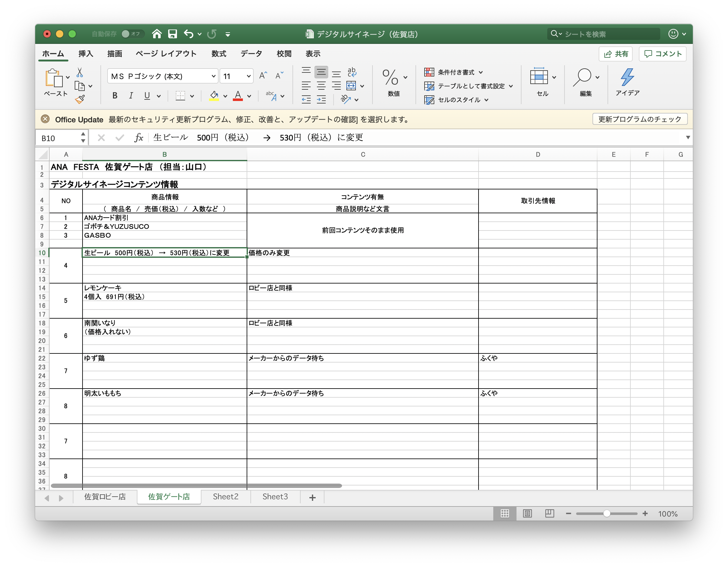
Task: Decrease font size with smaller A
Action: tap(279, 76)
